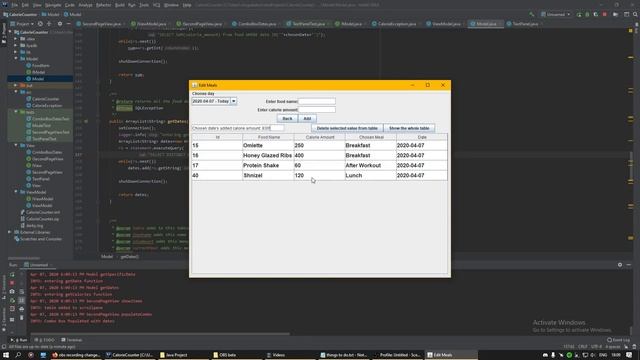Screen dimensions: 640x360
Task: Click the Run panel settings gear icon
Action: point(620,265)
